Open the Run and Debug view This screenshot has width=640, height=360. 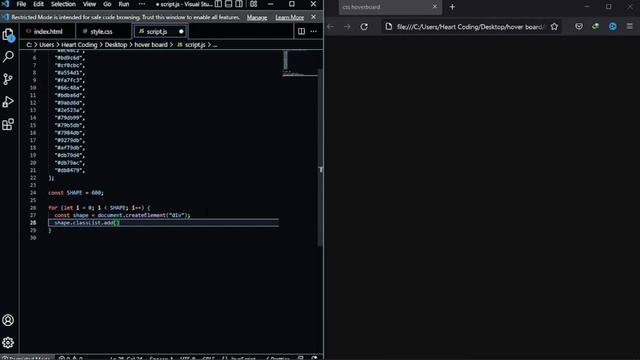click(8, 101)
